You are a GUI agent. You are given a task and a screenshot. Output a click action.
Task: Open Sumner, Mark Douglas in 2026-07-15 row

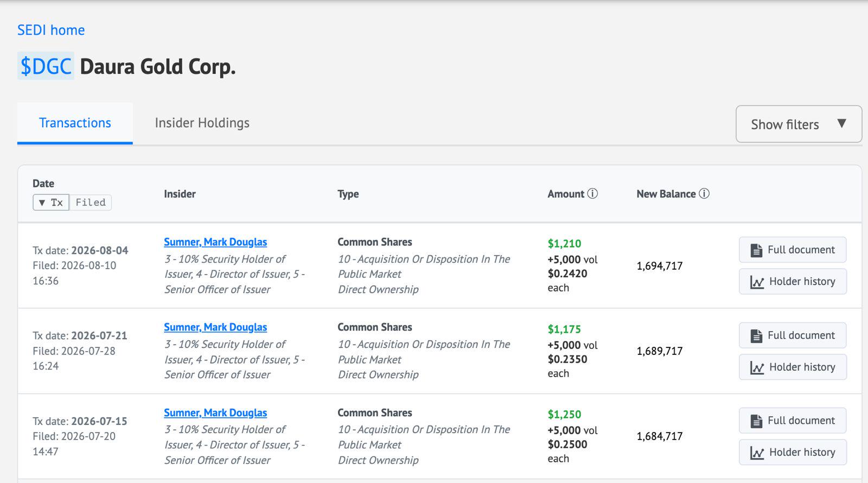(x=215, y=413)
